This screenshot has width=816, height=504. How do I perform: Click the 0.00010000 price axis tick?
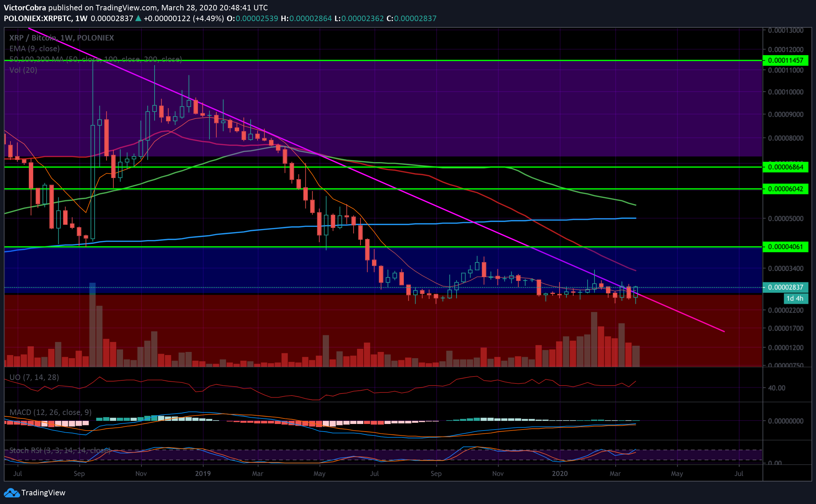[785, 92]
